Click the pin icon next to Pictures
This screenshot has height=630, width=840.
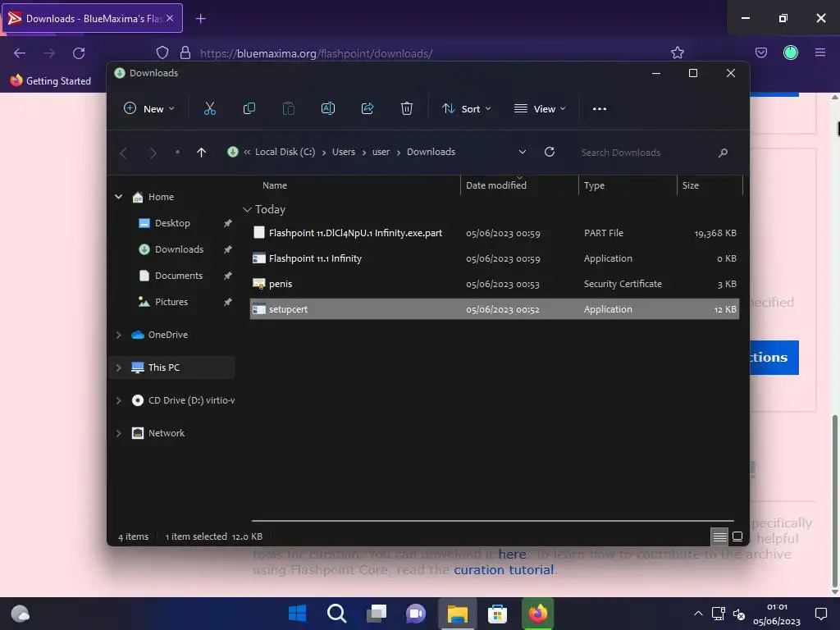click(228, 302)
